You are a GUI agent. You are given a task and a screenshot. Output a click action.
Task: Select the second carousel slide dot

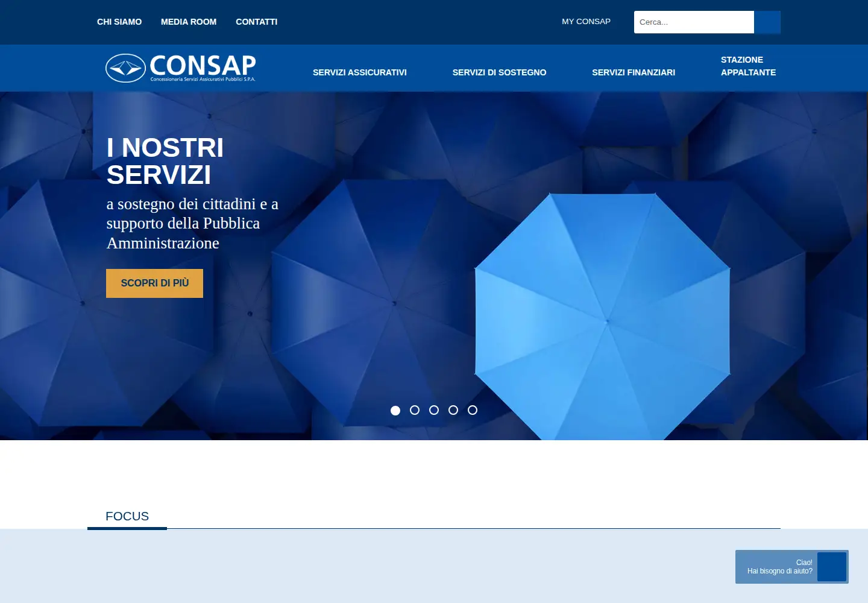(x=415, y=410)
